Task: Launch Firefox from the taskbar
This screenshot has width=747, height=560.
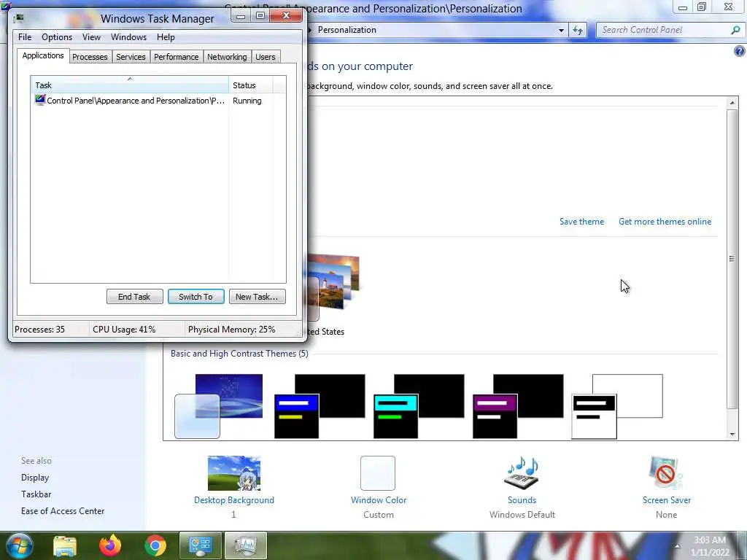Action: click(110, 545)
